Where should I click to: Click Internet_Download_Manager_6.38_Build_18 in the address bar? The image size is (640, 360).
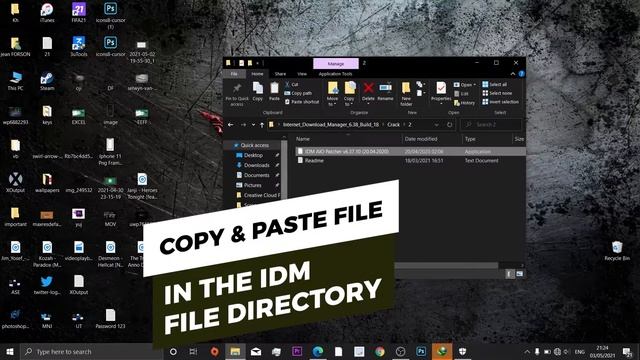[331, 124]
